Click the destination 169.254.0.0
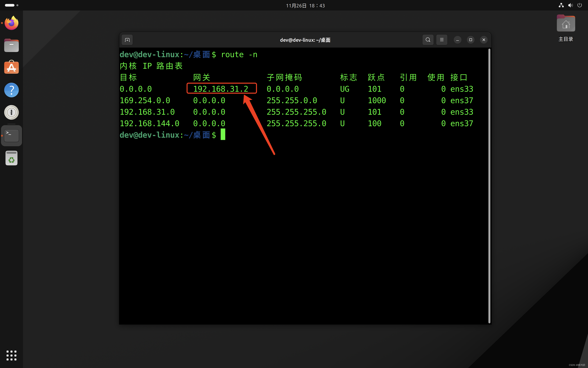Image resolution: width=588 pixels, height=368 pixels. [145, 100]
